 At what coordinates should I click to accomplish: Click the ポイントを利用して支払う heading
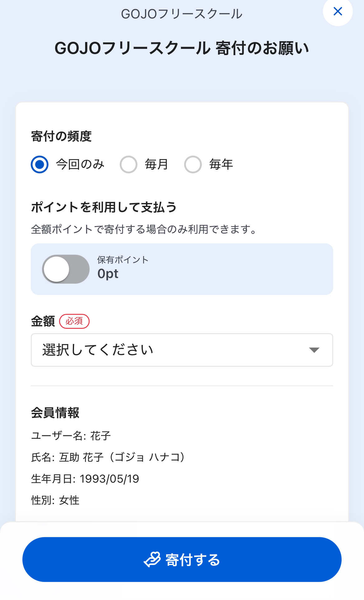[x=104, y=207]
